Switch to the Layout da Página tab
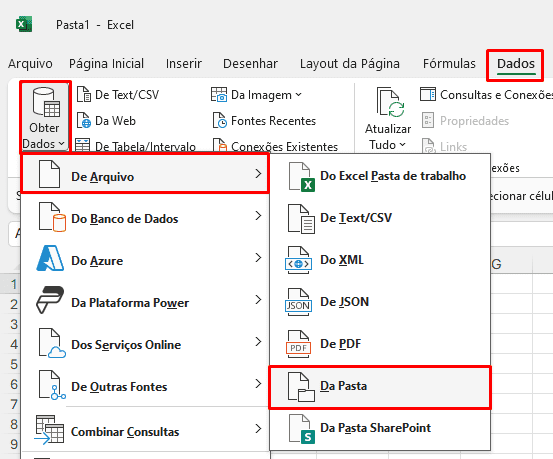Image resolution: width=553 pixels, height=459 pixels. pyautogui.click(x=350, y=64)
